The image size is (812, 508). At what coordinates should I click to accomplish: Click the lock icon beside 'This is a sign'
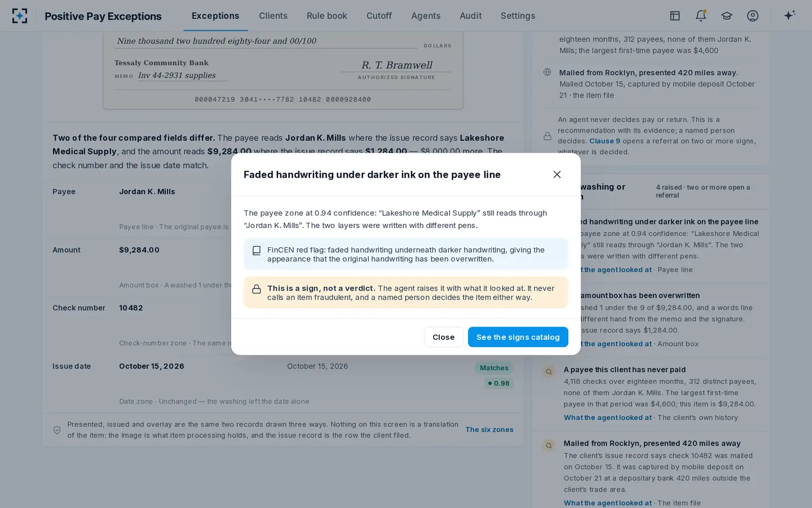point(257,289)
